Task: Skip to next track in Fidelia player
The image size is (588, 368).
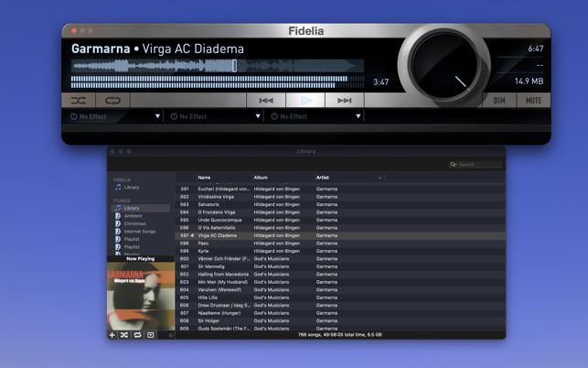Action: tap(344, 101)
